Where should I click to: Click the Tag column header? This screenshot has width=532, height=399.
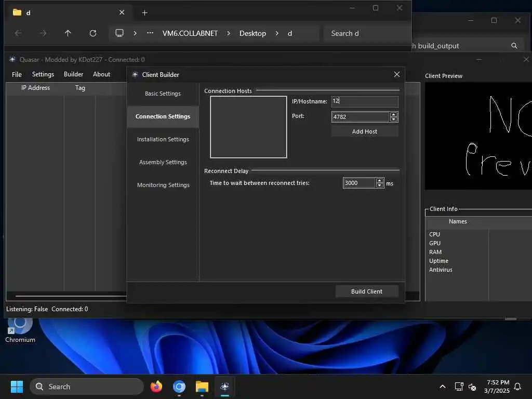(80, 88)
